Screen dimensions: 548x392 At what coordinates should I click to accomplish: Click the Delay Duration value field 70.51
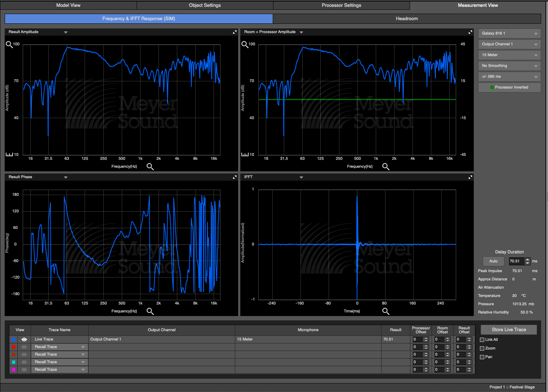[517, 261]
